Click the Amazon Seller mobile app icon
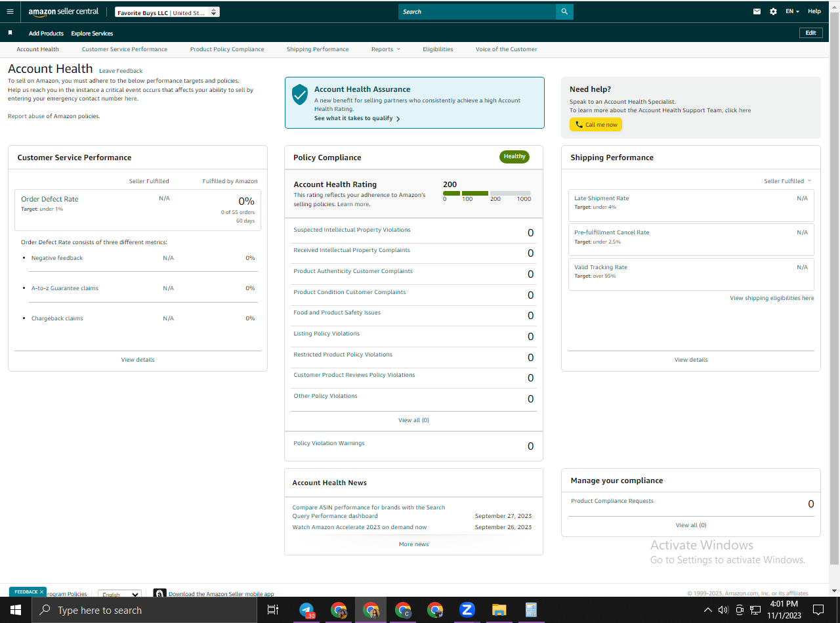This screenshot has width=840, height=623. [x=159, y=593]
